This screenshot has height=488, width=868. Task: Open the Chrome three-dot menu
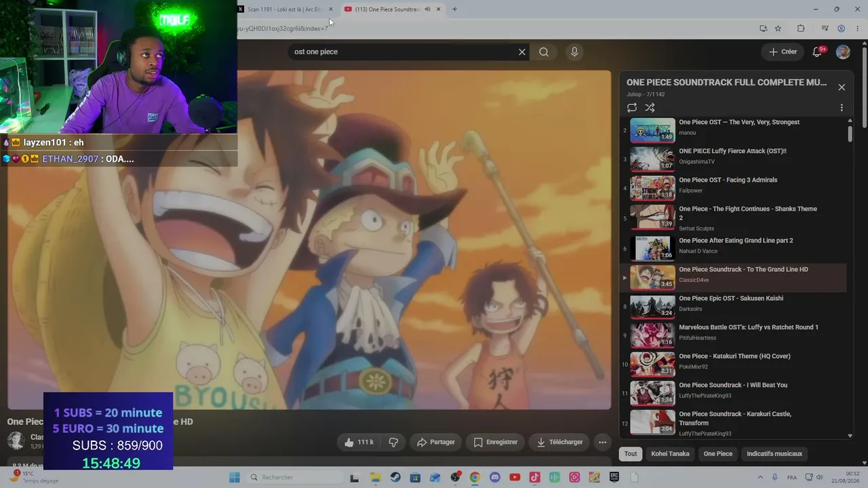point(857,28)
